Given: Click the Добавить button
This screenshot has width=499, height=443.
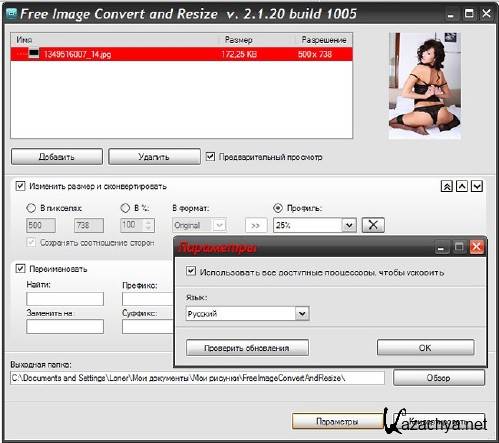Looking at the screenshot, I should 57,157.
